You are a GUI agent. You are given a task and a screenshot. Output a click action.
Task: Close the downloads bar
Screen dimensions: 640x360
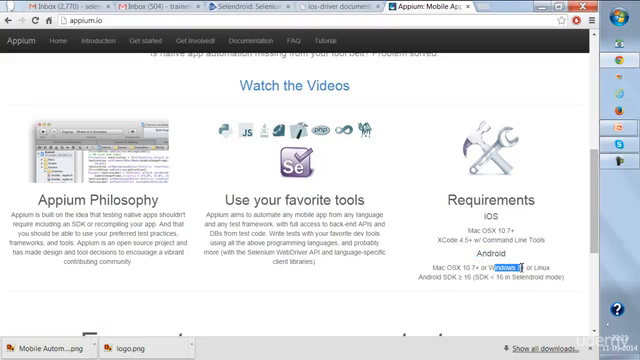tap(590, 349)
